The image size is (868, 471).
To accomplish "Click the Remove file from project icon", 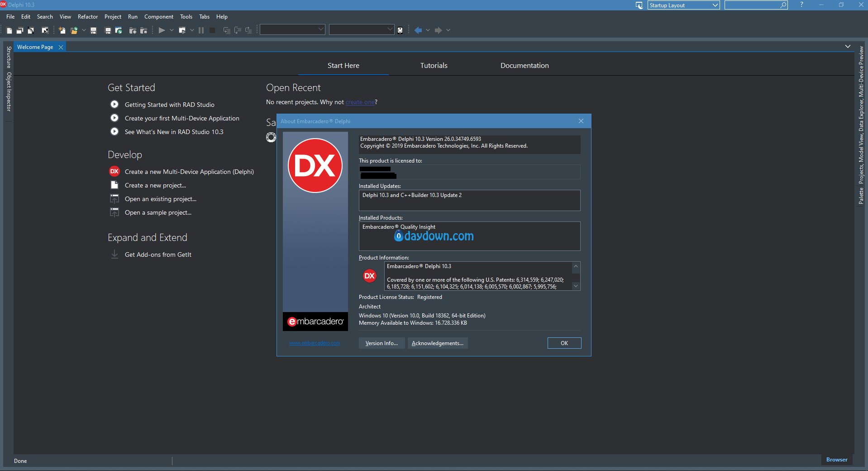I will [x=143, y=30].
